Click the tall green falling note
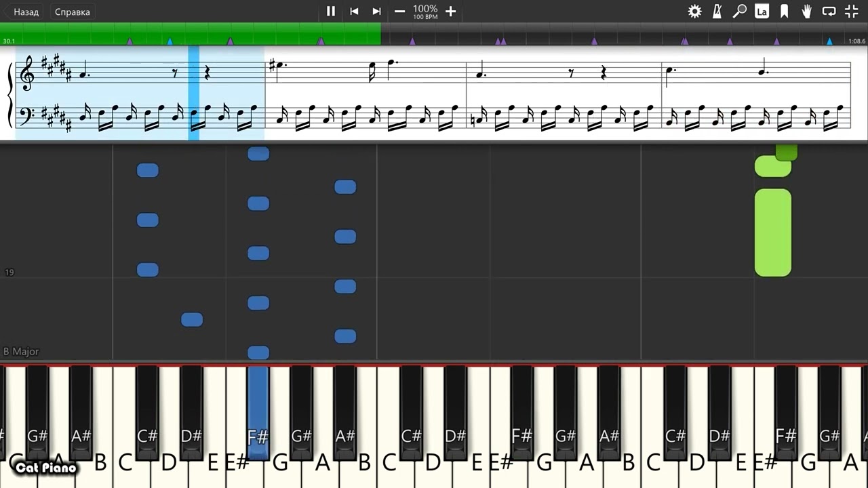 point(773,232)
